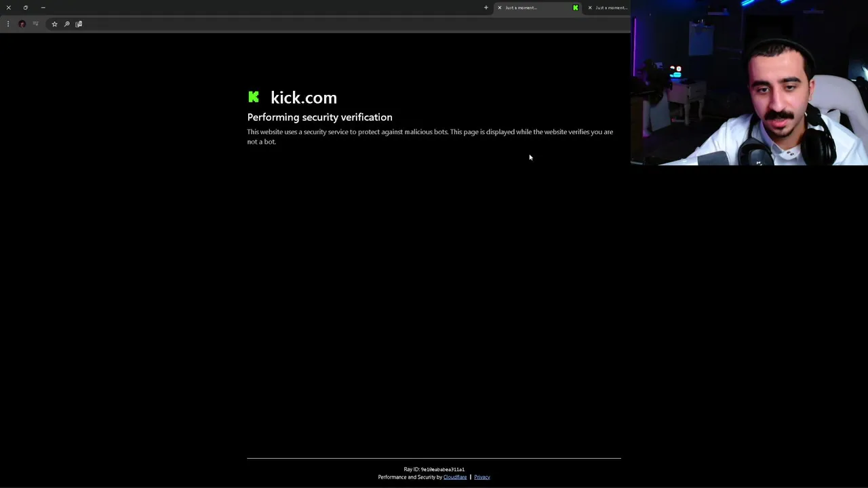This screenshot has width=868, height=488.
Task: Open the Cloudflare link in the footer
Action: (x=455, y=477)
